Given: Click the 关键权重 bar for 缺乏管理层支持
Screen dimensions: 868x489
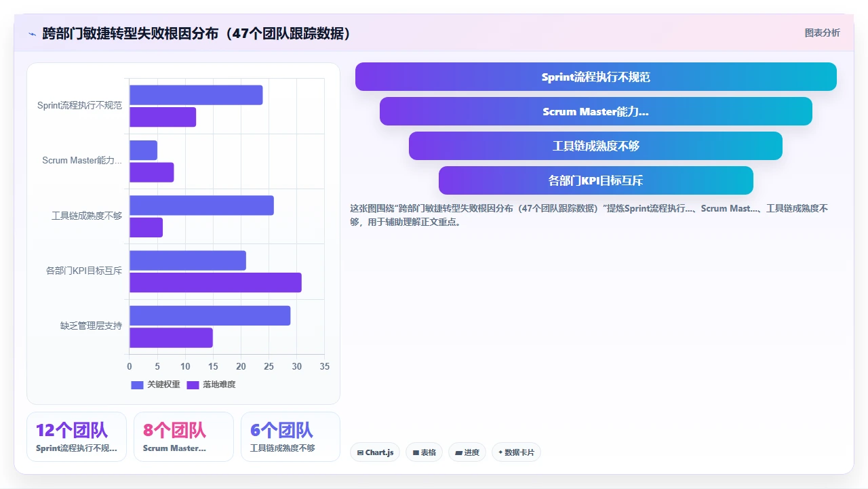Looking at the screenshot, I should [x=210, y=315].
